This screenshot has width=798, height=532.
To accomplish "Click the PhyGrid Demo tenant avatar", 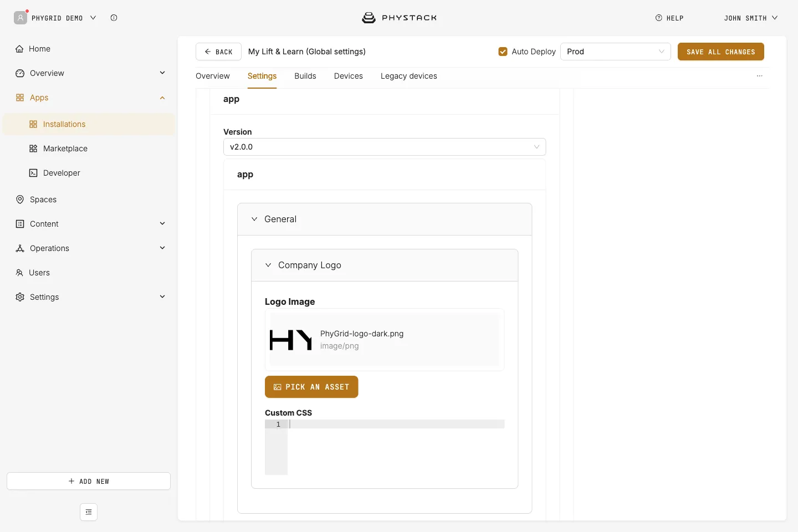I will click(x=21, y=18).
